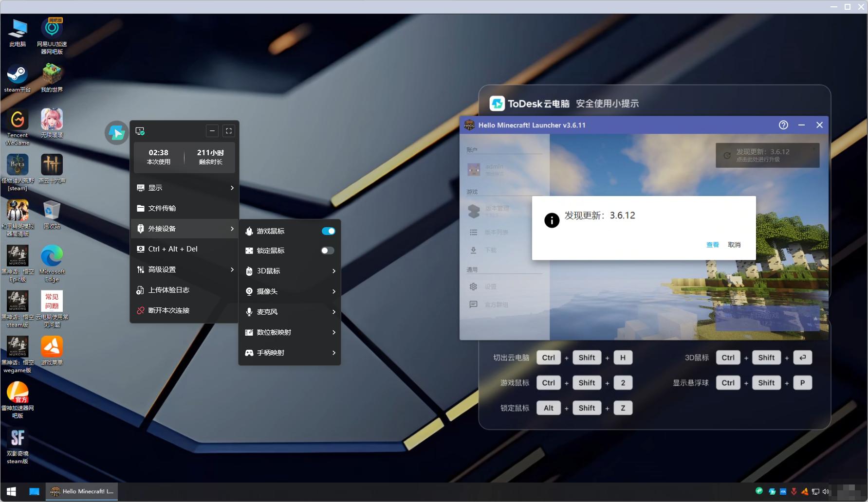Open 文件传输 menu item
Viewport: 868px width, 502px height.
click(185, 208)
